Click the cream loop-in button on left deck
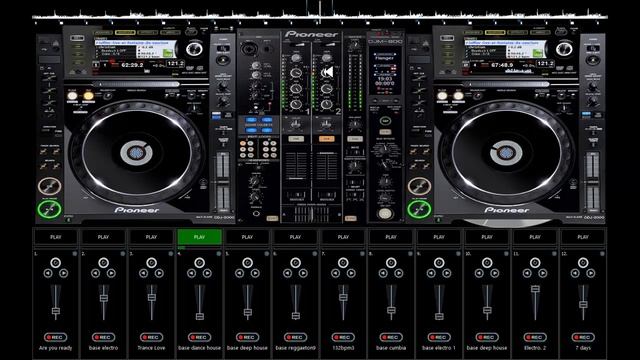This screenshot has width=640, height=360. tap(72, 96)
